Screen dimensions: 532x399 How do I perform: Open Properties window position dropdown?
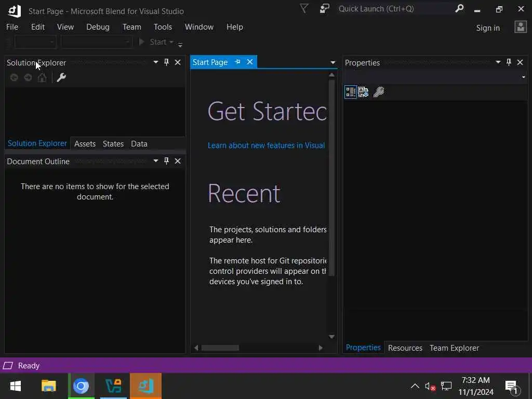[498, 62]
